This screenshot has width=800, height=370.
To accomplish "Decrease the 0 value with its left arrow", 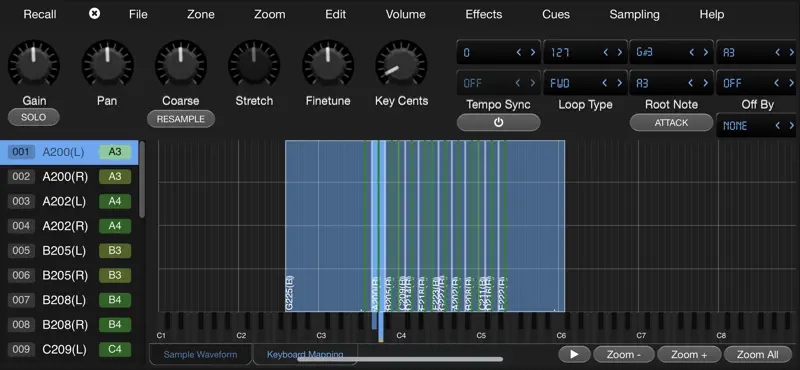I will [x=519, y=52].
